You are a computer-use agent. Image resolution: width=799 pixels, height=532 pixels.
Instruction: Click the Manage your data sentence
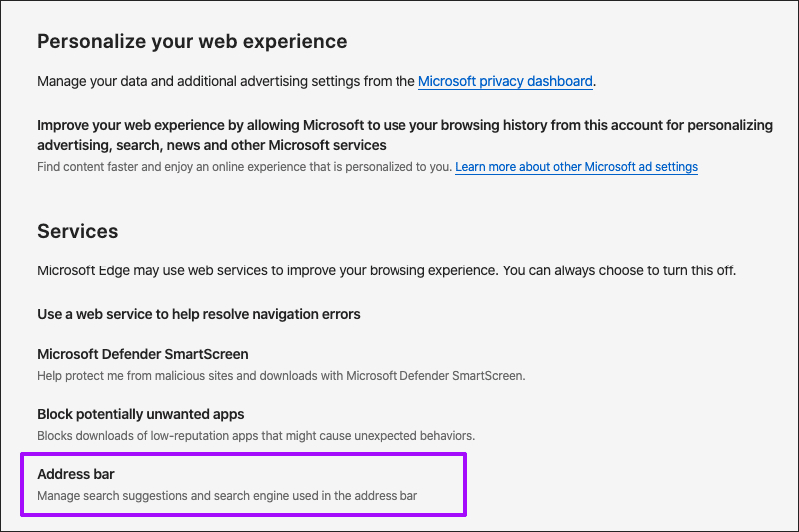[x=227, y=81]
